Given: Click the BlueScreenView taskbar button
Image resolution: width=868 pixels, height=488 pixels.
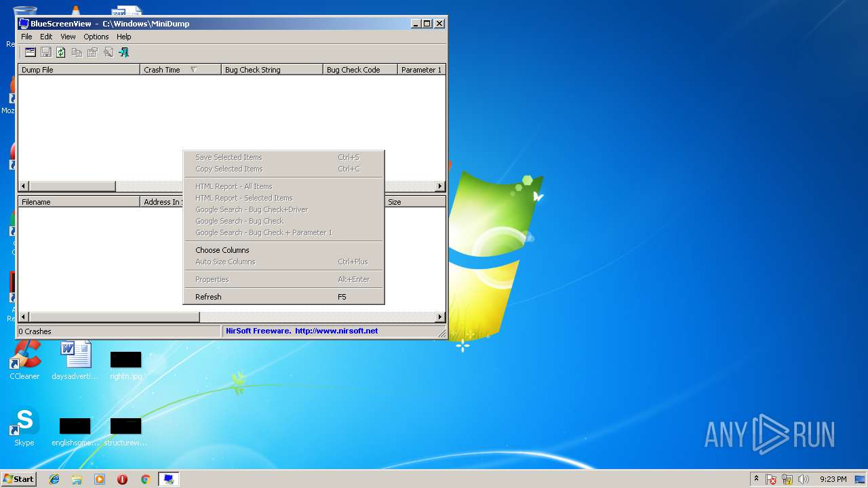Looking at the screenshot, I should click(x=168, y=479).
